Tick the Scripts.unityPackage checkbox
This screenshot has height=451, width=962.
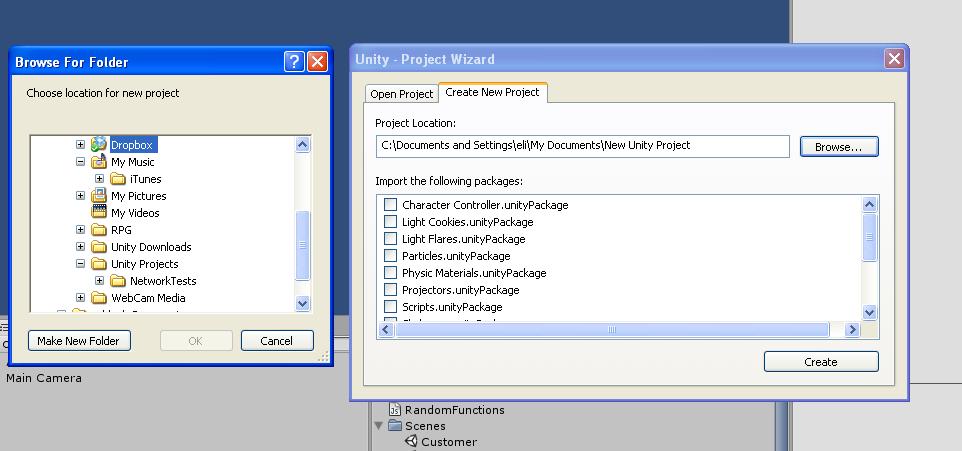tap(390, 306)
